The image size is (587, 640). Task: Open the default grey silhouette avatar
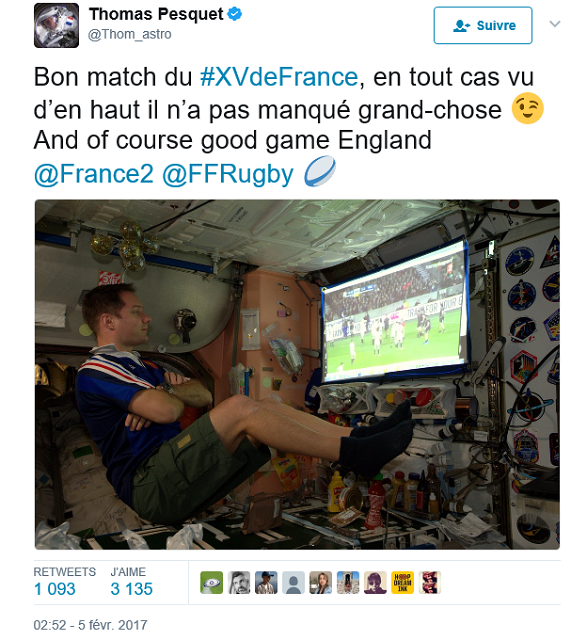point(293,582)
